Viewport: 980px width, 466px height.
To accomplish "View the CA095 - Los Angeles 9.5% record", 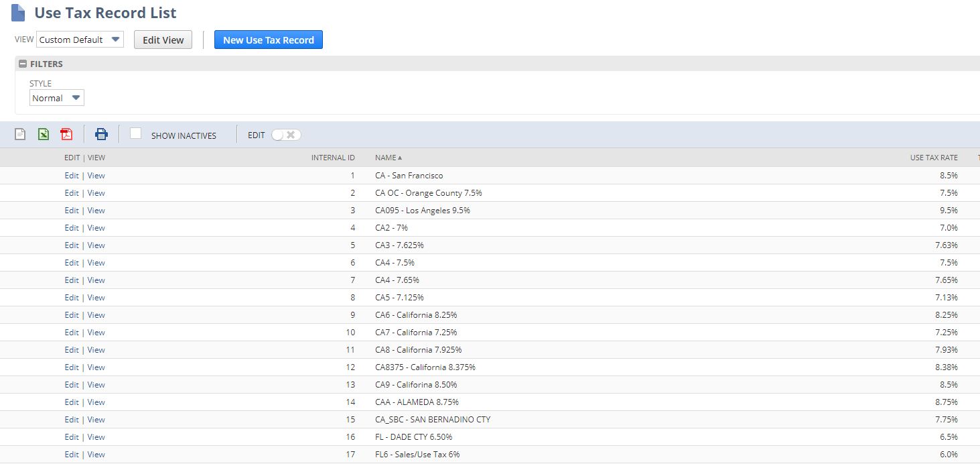I will (x=96, y=211).
